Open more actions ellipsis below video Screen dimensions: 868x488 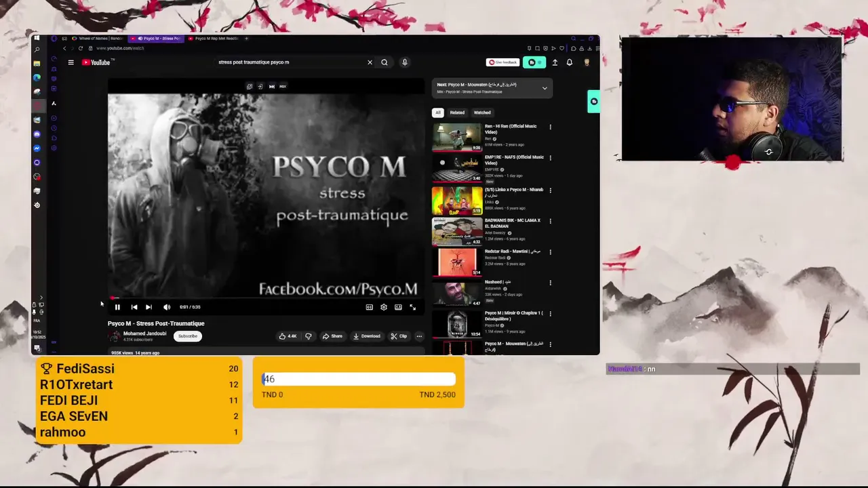419,336
